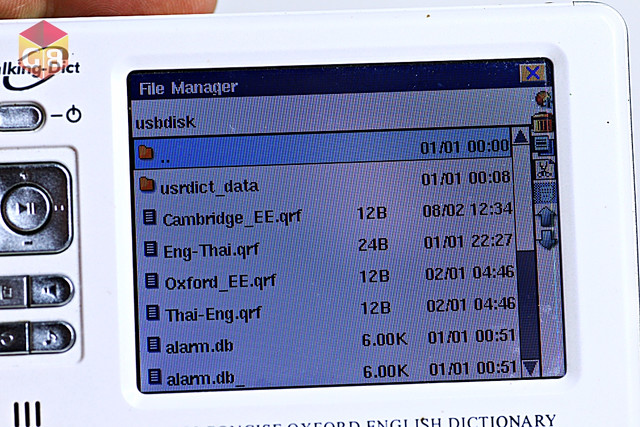This screenshot has height=427, width=640.
Task: Click the 01/01 00:00 date of the '..' row
Action: (465, 147)
